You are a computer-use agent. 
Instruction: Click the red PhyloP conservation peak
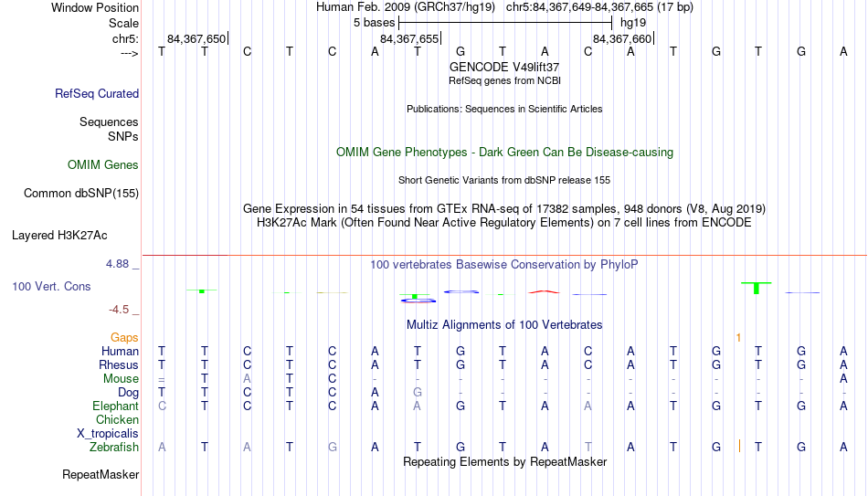coord(545,291)
